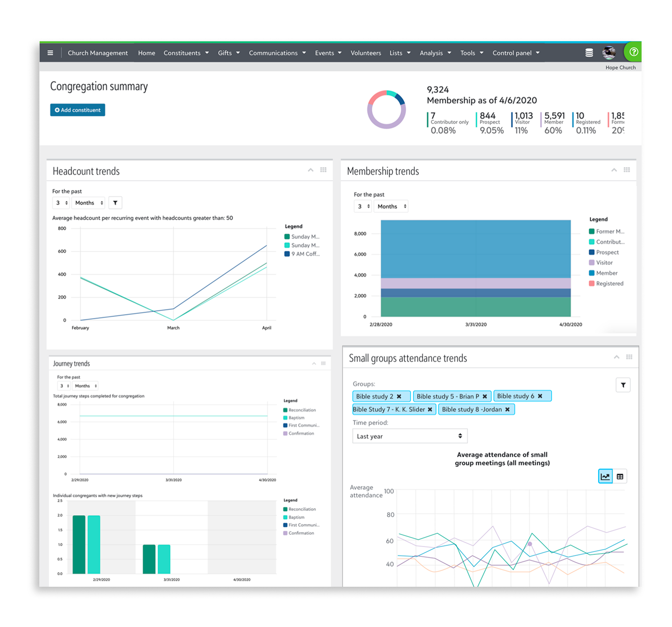
Task: Adjust Headcount trends number stepper
Action: [61, 203]
